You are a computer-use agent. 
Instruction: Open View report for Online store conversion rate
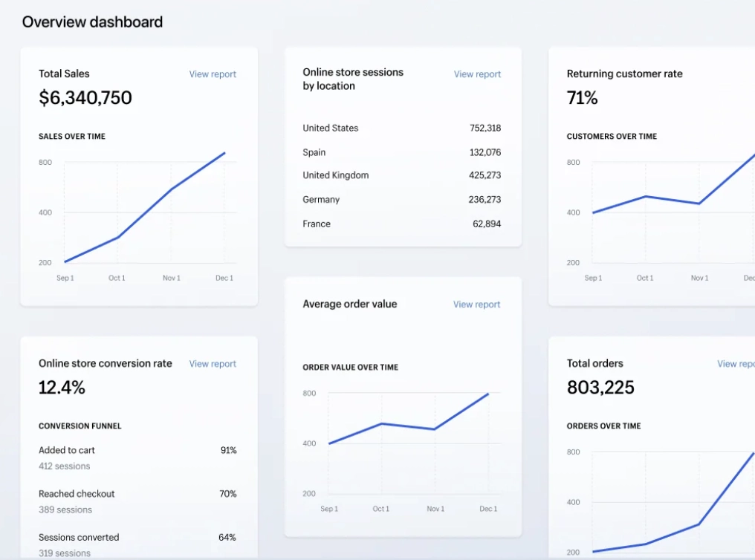point(213,364)
